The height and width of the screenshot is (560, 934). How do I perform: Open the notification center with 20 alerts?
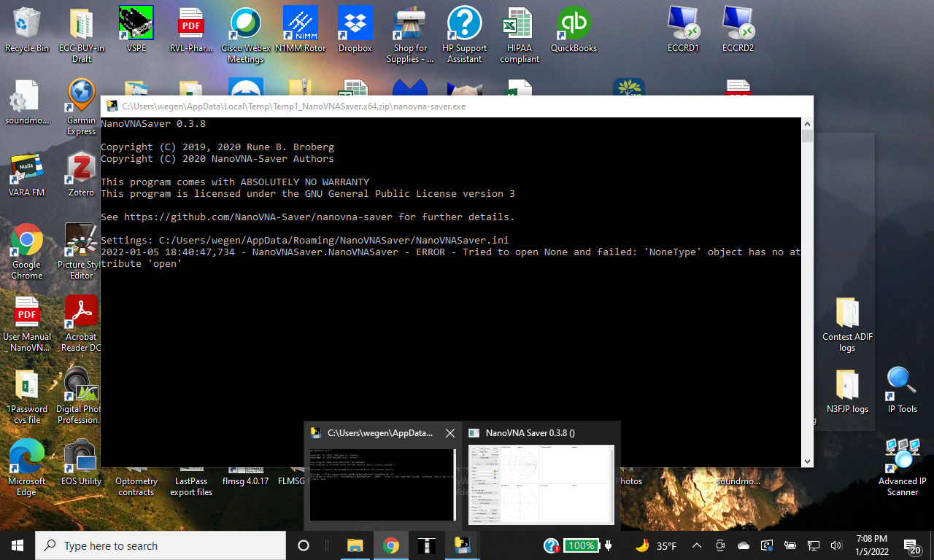[x=912, y=545]
